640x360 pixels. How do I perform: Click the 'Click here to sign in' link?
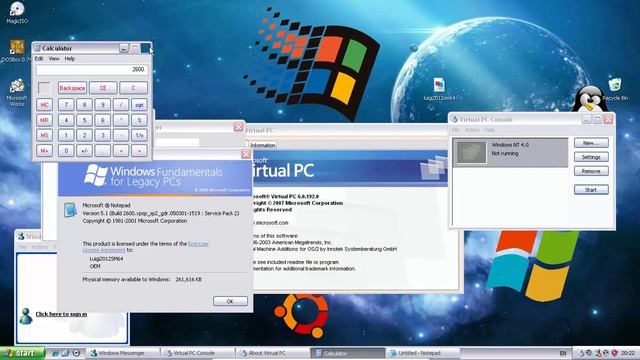point(61,314)
